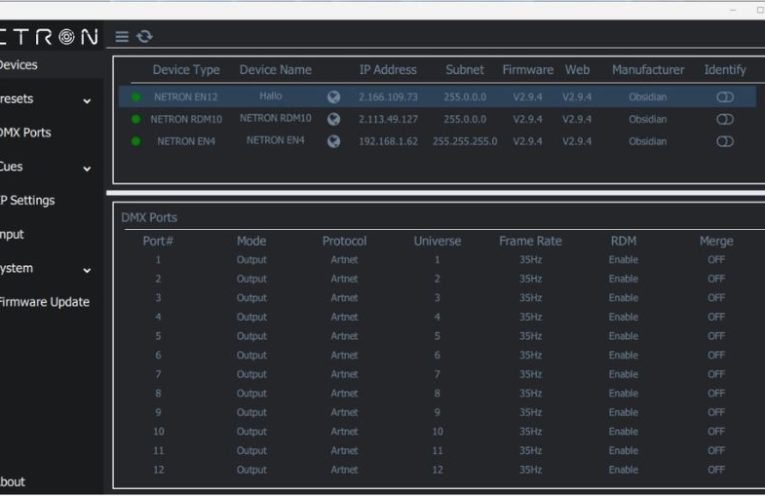Image resolution: width=765 pixels, height=496 pixels.
Task: Enable Identify switch for NETRON RDM10
Action: [x=725, y=119]
